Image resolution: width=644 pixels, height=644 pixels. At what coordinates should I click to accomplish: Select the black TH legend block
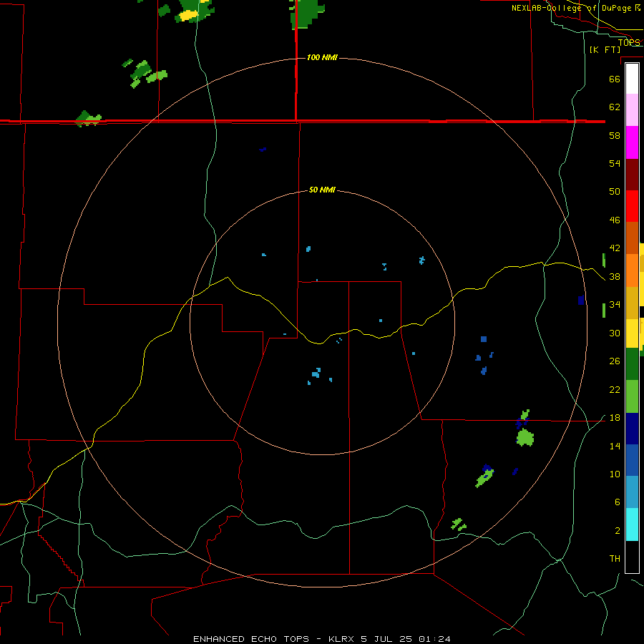[x=632, y=557]
